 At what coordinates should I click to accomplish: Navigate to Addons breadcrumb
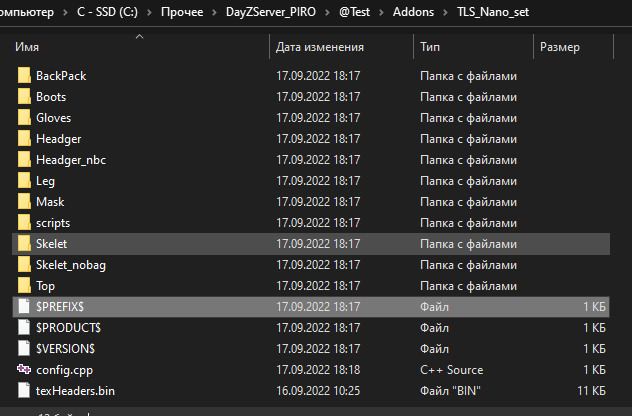(x=413, y=12)
